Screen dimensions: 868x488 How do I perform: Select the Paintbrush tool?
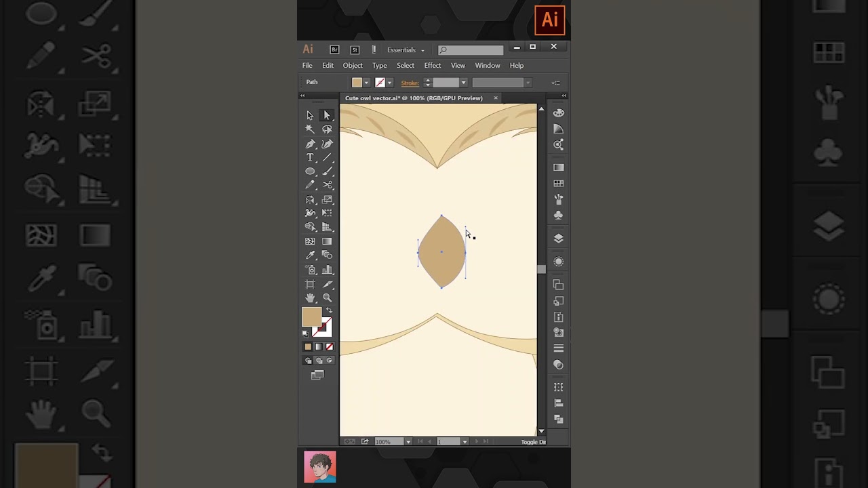pos(327,171)
